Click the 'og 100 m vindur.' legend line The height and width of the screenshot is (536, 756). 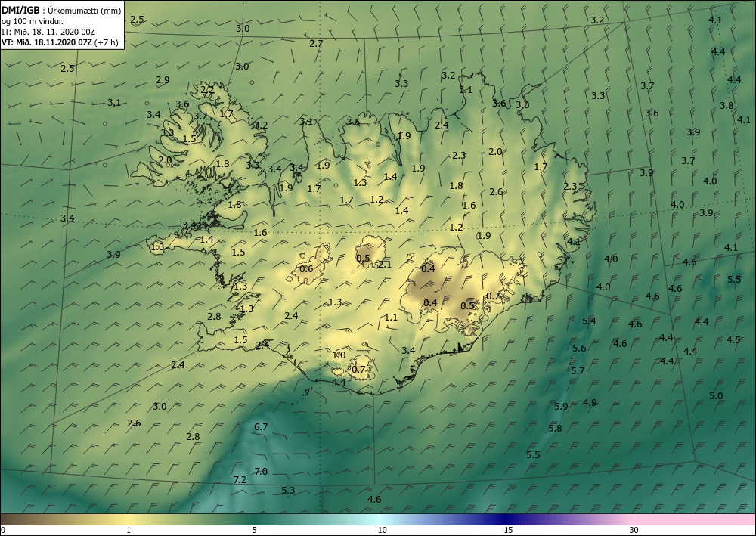pyautogui.click(x=33, y=21)
